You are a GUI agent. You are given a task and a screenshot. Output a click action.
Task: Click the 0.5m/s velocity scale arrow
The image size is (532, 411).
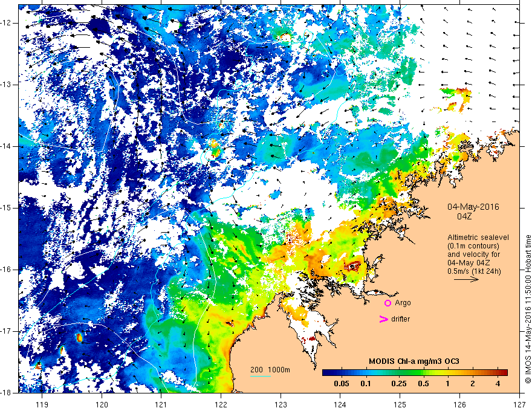pos(466,279)
